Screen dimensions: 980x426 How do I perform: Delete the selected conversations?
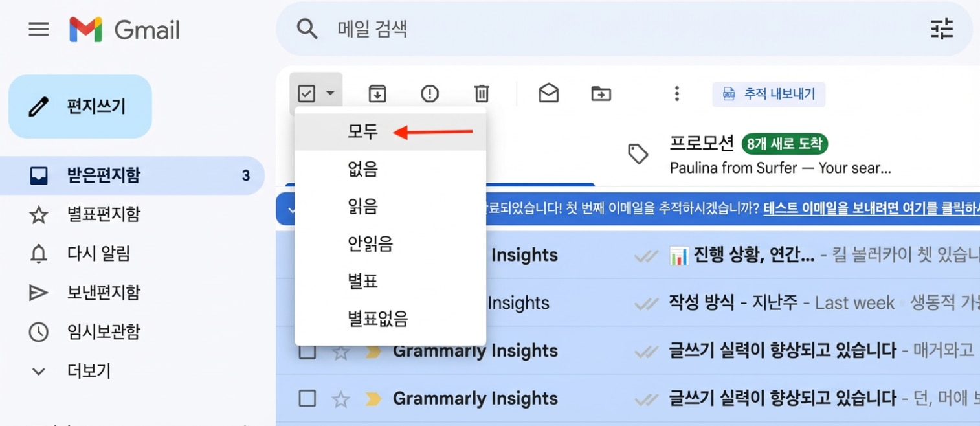[481, 93]
